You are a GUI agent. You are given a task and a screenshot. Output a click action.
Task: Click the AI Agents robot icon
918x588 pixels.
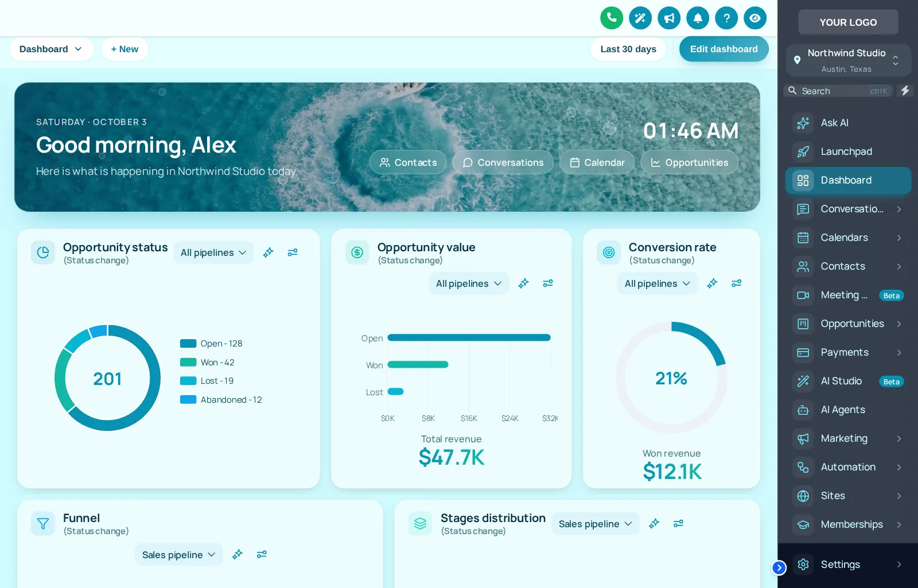(x=803, y=410)
